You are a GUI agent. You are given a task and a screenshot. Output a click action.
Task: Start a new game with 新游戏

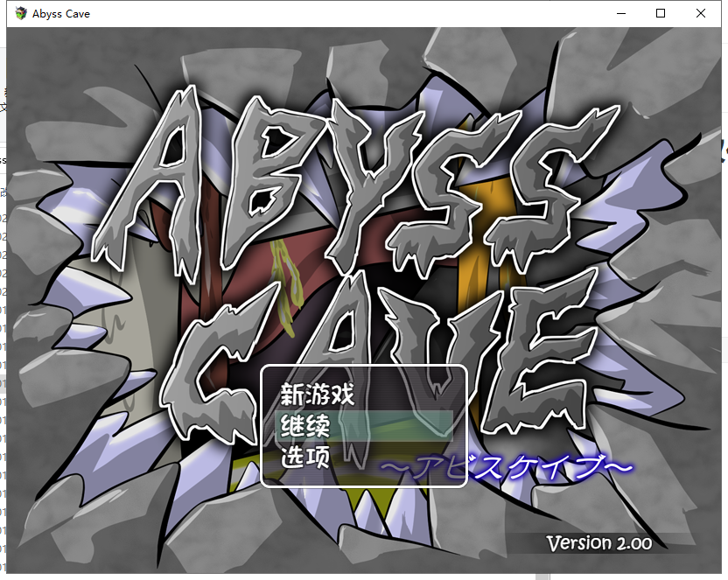click(317, 394)
